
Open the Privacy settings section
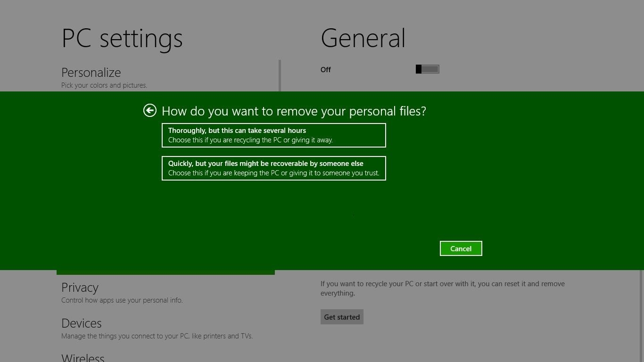80,287
